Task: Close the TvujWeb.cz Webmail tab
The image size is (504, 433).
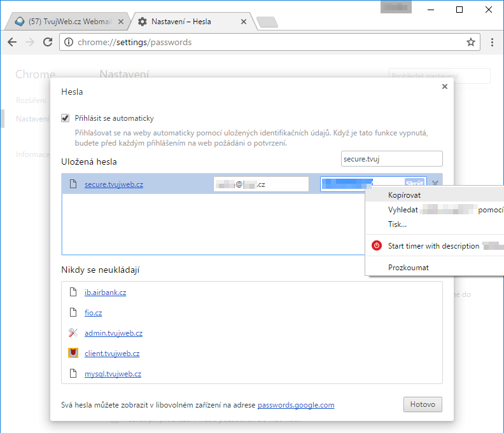Action: click(x=122, y=22)
